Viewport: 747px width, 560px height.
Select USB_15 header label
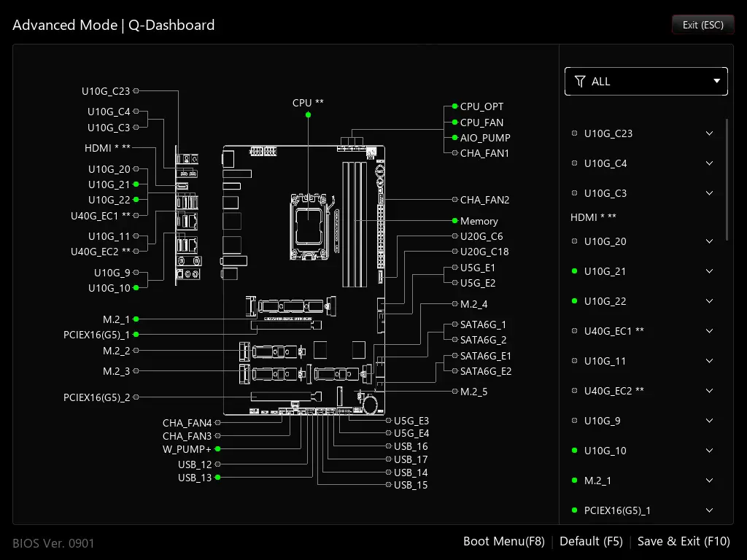pyautogui.click(x=411, y=485)
